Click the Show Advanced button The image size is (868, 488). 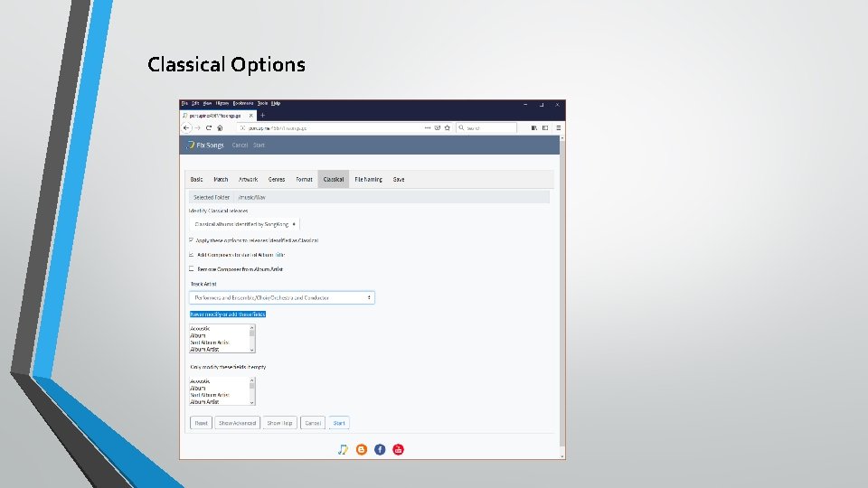[237, 423]
